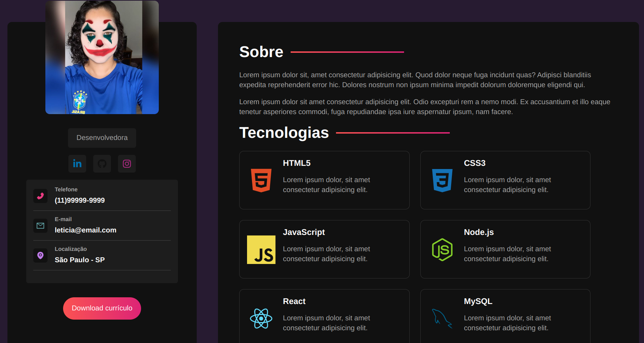This screenshot has width=644, height=343.
Task: Click the description text in the HTML5 card
Action: tap(326, 185)
